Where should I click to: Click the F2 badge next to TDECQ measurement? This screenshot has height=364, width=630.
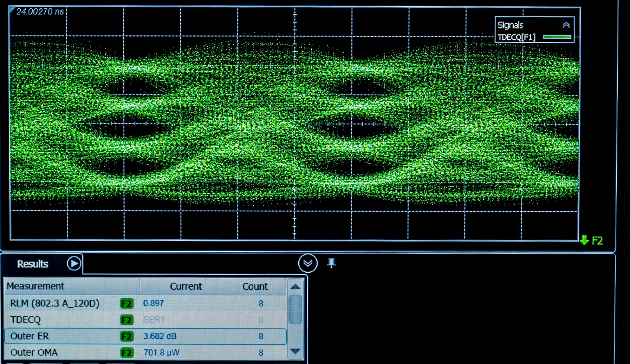click(127, 320)
